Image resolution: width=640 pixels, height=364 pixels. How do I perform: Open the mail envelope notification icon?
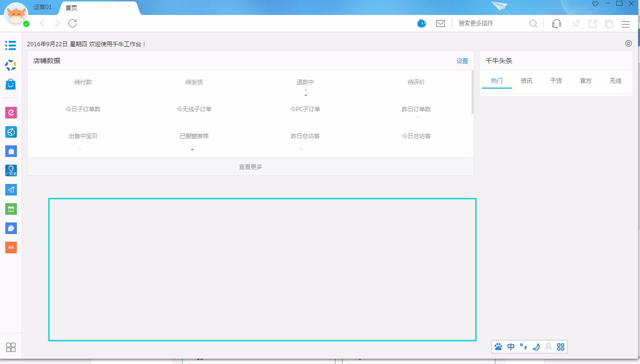pos(440,23)
